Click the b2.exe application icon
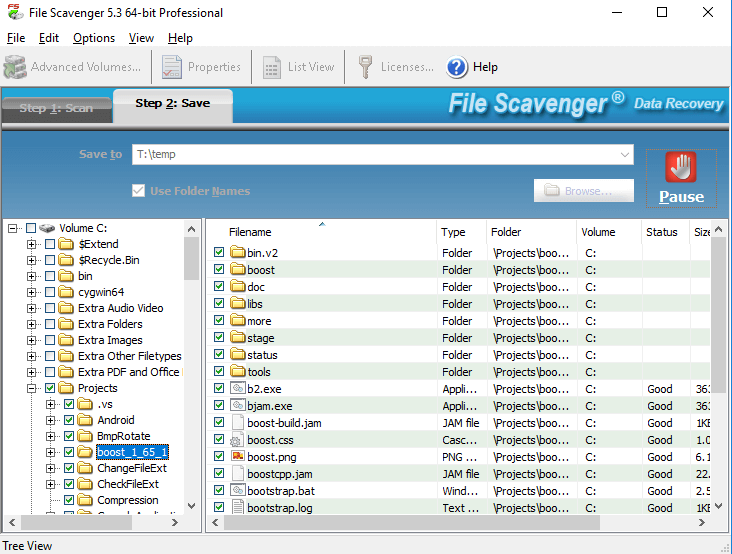This screenshot has height=554, width=732. point(238,388)
